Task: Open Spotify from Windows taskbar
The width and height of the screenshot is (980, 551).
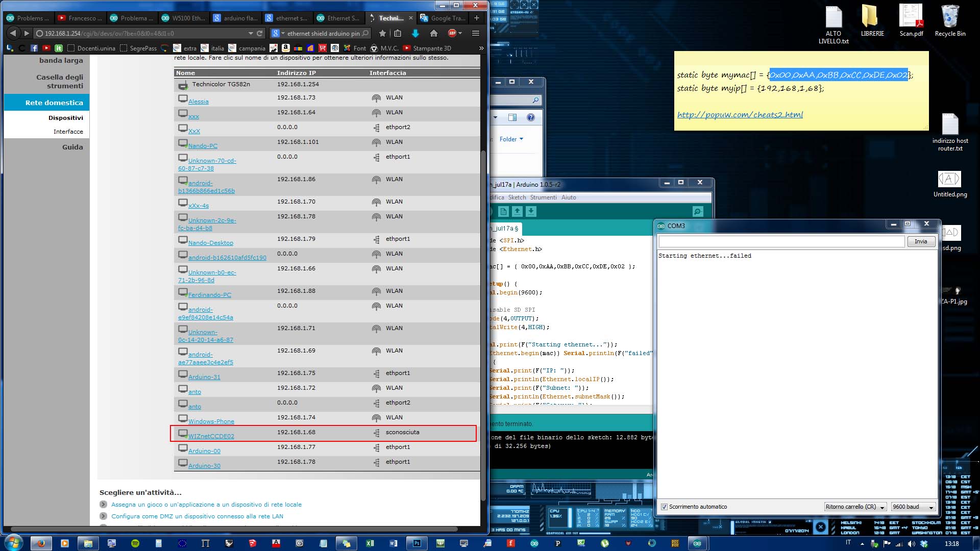Action: tap(135, 543)
